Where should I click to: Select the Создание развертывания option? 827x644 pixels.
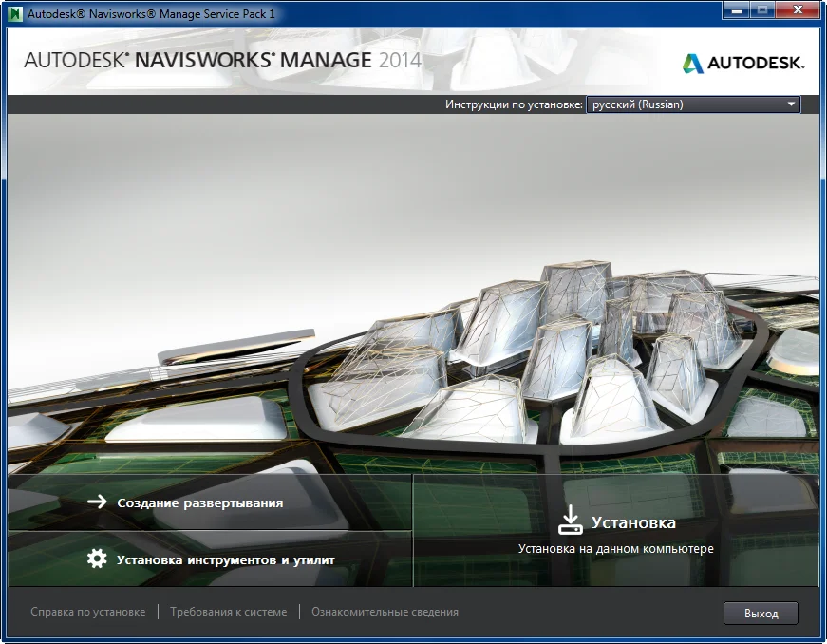(x=199, y=502)
